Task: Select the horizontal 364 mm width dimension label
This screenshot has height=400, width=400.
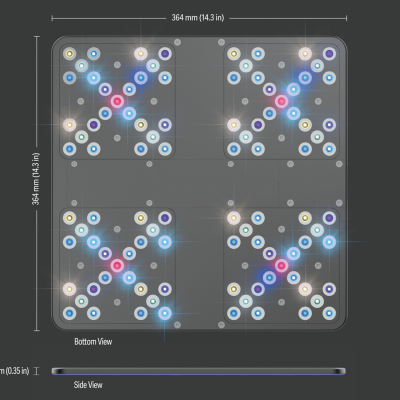Action: coord(198,18)
